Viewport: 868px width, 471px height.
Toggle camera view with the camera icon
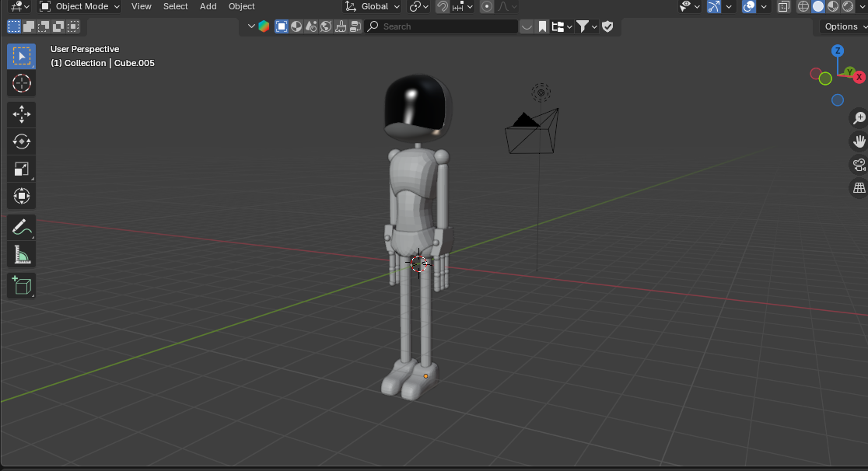tap(859, 165)
